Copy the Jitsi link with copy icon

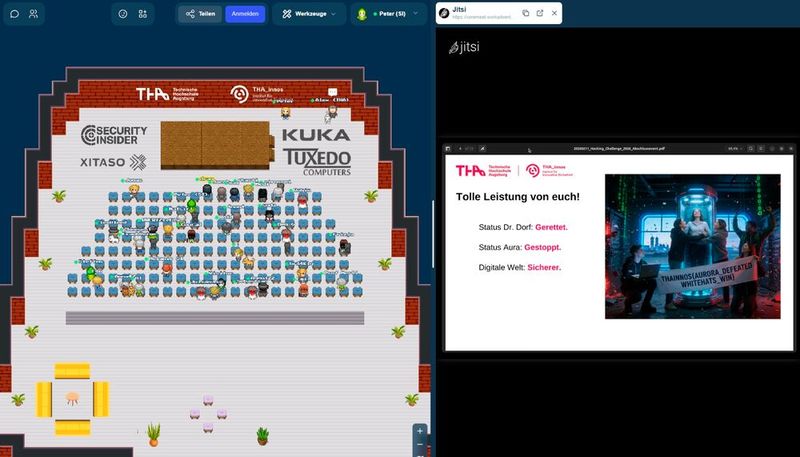point(526,13)
